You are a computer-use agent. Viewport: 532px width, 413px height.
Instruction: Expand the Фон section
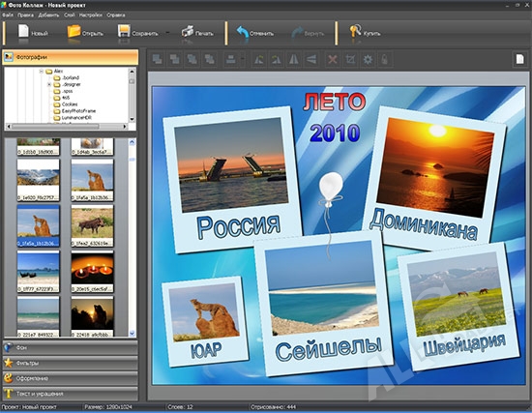pyautogui.click(x=71, y=347)
